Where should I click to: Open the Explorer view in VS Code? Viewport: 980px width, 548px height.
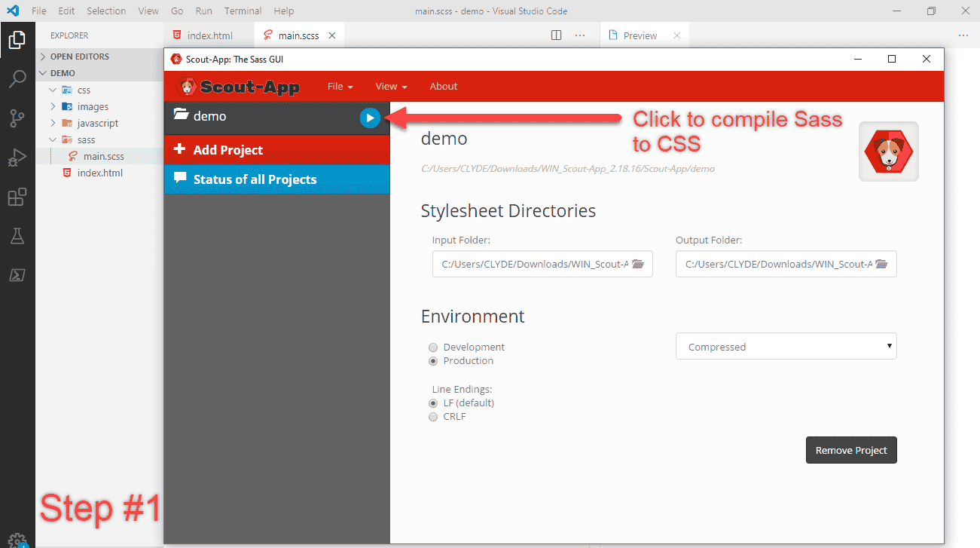17,40
